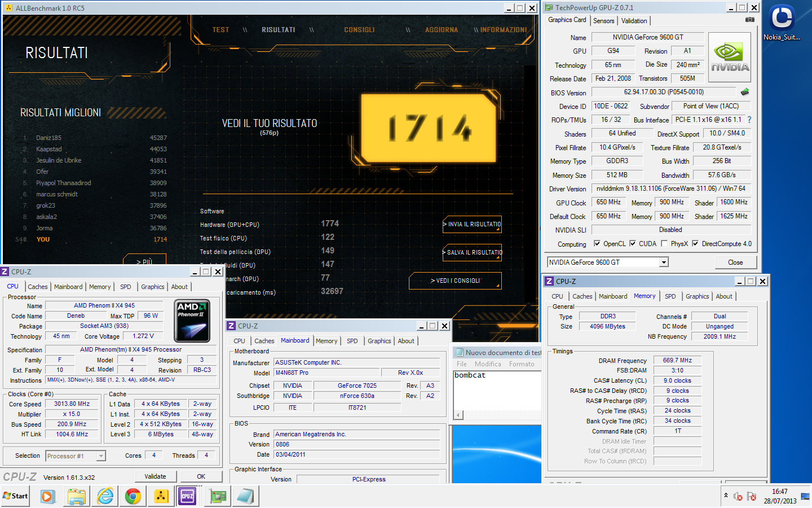812x508 pixels.
Task: Switch to GPU-Z via its taskbar icon
Action: (218, 496)
